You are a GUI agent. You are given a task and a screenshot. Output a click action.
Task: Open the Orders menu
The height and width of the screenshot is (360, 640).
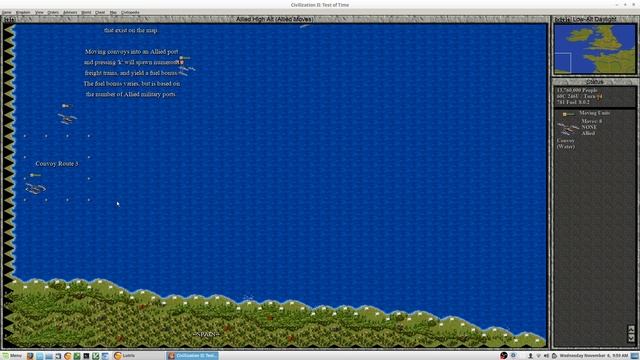[53, 12]
